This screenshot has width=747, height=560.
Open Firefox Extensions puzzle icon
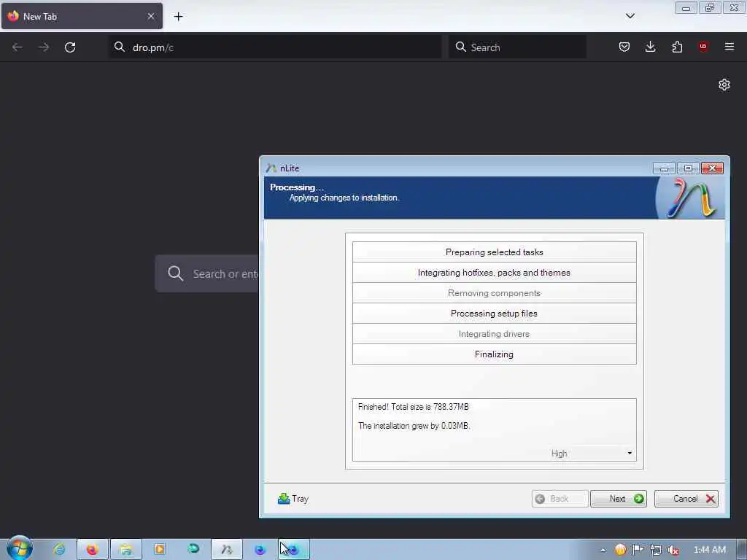[x=677, y=47]
